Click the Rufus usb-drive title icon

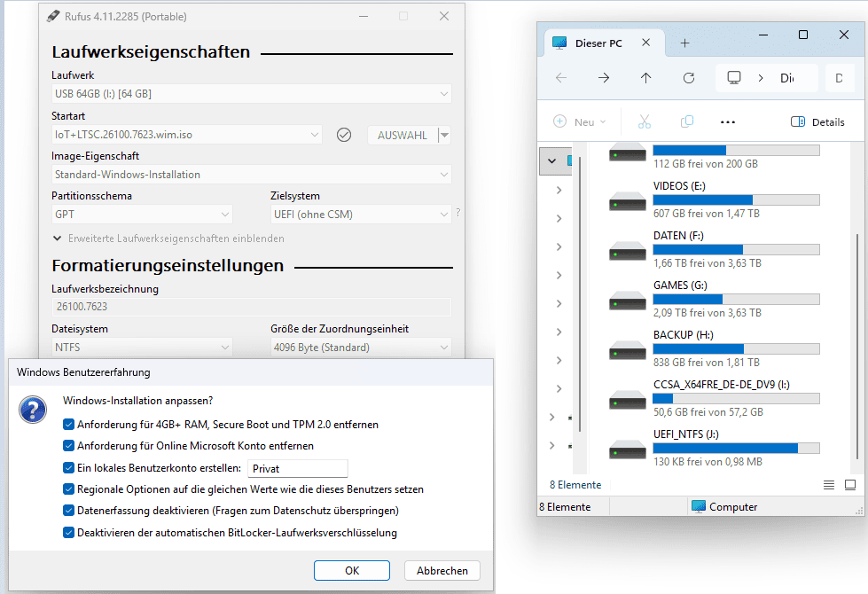[x=52, y=16]
